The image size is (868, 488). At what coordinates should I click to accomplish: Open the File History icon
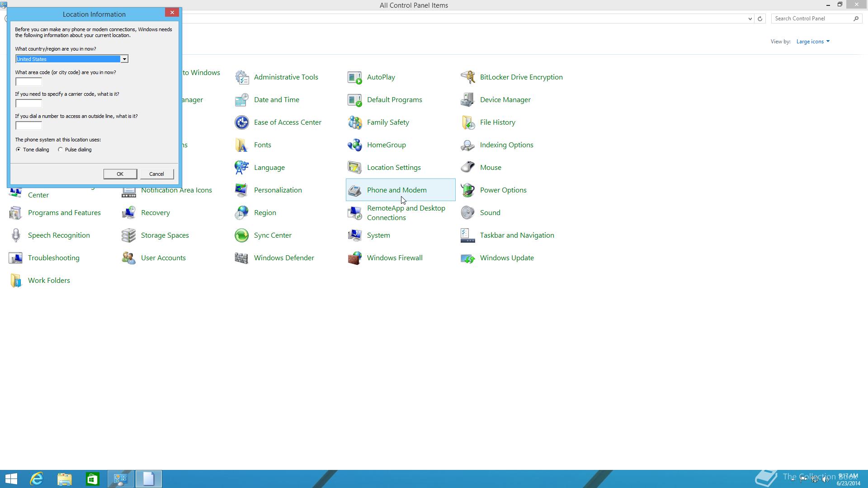point(468,122)
